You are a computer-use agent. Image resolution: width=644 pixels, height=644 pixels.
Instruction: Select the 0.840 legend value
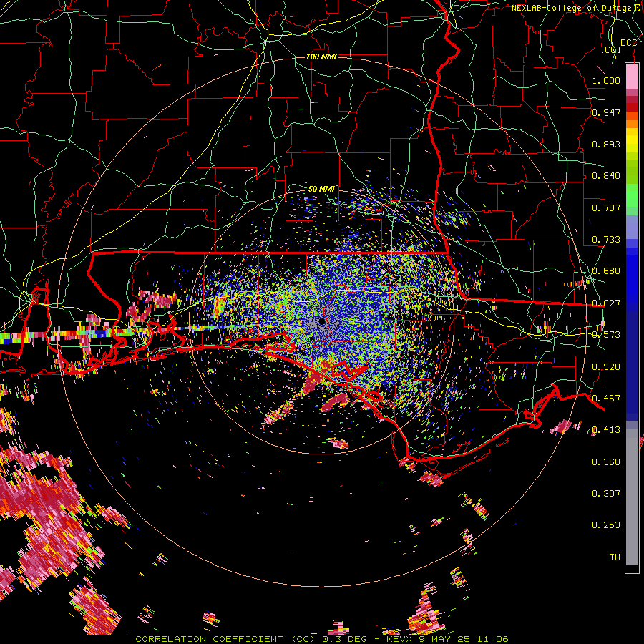point(606,176)
